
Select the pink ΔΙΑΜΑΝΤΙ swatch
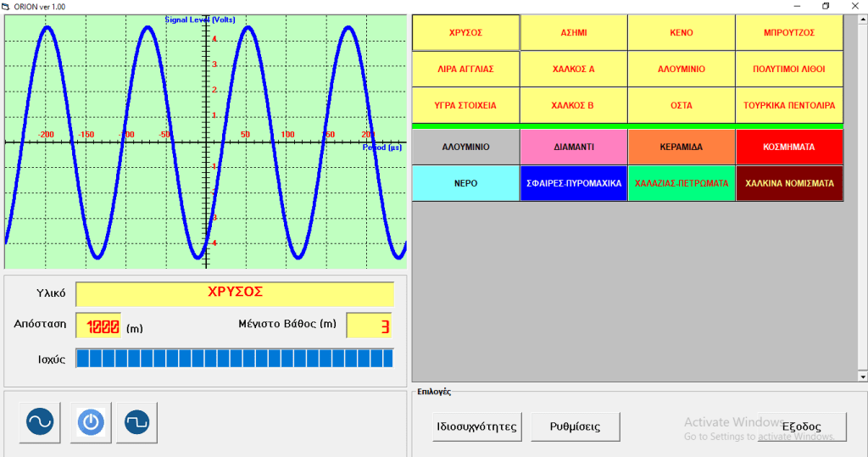[574, 147]
